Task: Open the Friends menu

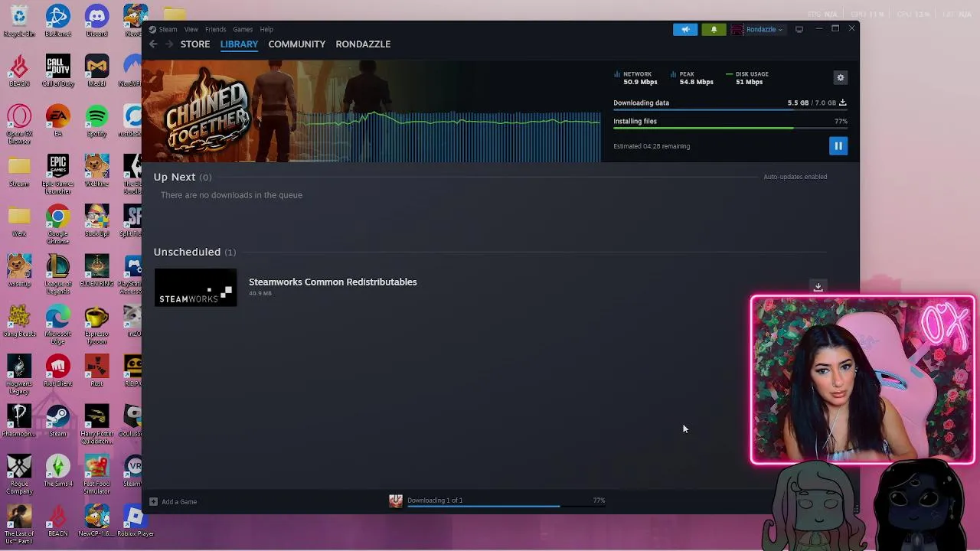Action: [215, 29]
